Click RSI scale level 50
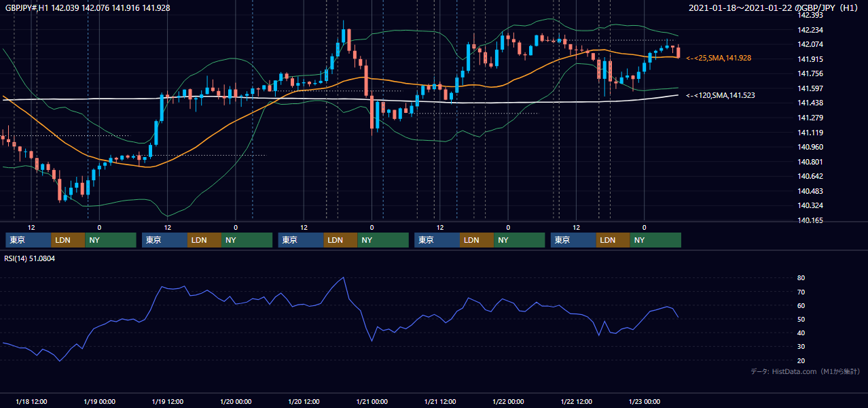Screen dimensions: 868x408 click(x=801, y=319)
